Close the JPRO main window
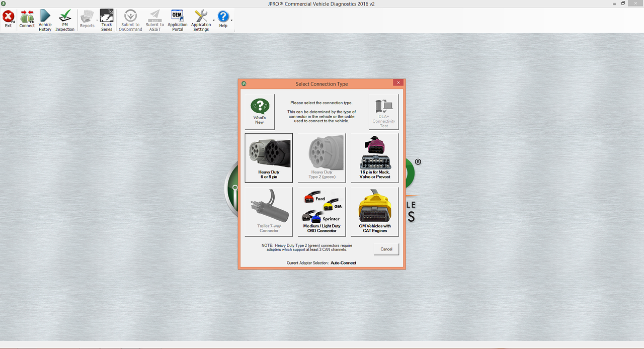Image resolution: width=644 pixels, height=349 pixels. point(635,3)
